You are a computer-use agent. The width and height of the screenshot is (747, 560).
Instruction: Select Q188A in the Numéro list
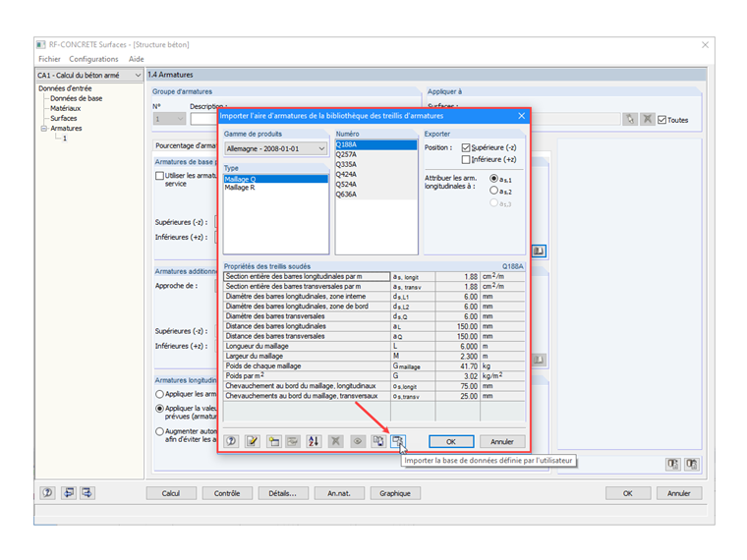point(375,144)
